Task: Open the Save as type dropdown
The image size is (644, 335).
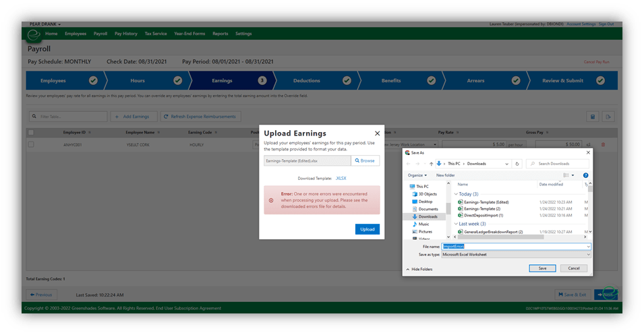Action: [516, 254]
